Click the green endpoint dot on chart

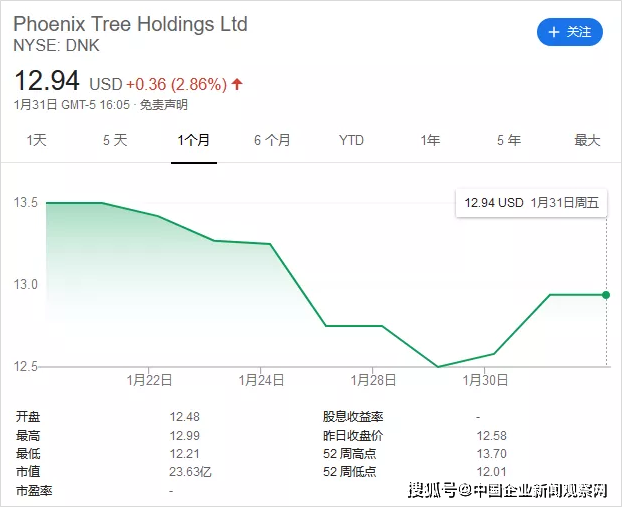[x=607, y=294]
